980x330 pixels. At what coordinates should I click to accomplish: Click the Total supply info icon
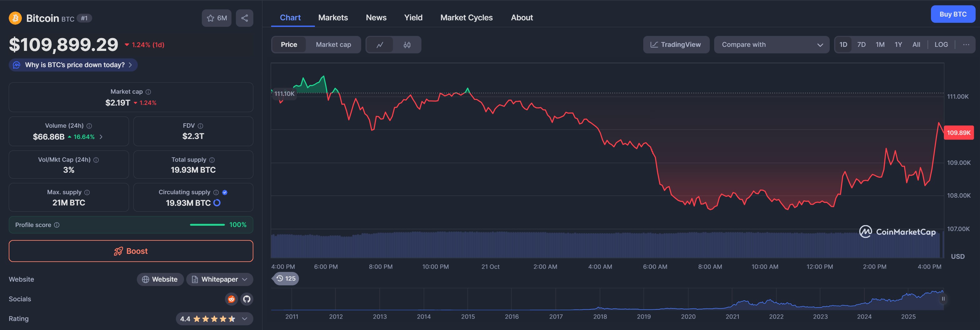pyautogui.click(x=212, y=160)
